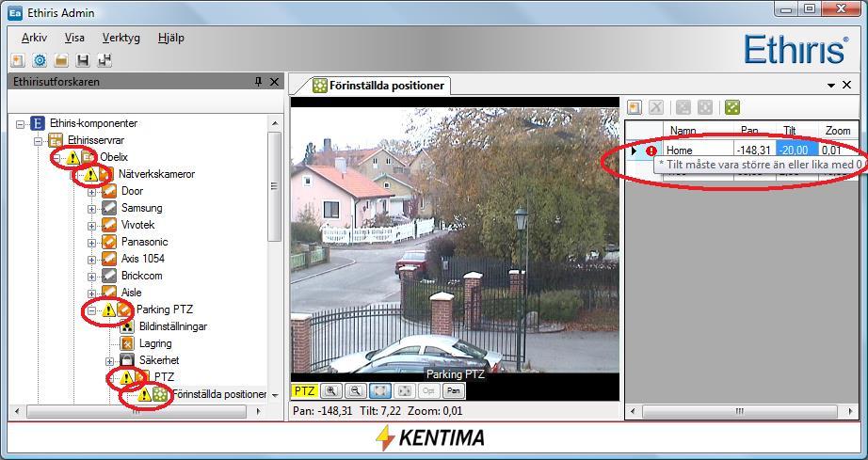Select Förinställda positioner in the tree
This screenshot has width=868, height=460.
click(x=219, y=394)
